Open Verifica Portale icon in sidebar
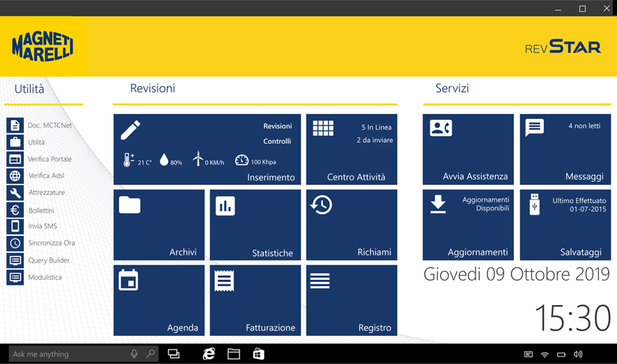Image resolution: width=617 pixels, height=364 pixels. point(15,159)
